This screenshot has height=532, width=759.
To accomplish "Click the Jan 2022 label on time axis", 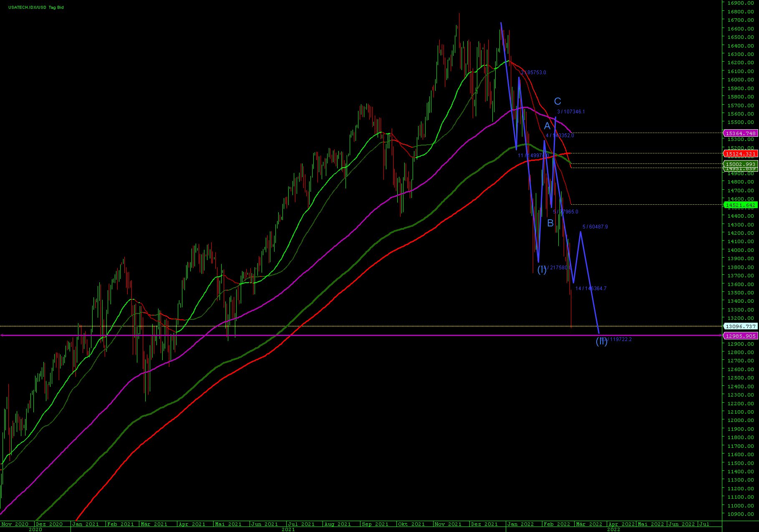I will pos(521,524).
